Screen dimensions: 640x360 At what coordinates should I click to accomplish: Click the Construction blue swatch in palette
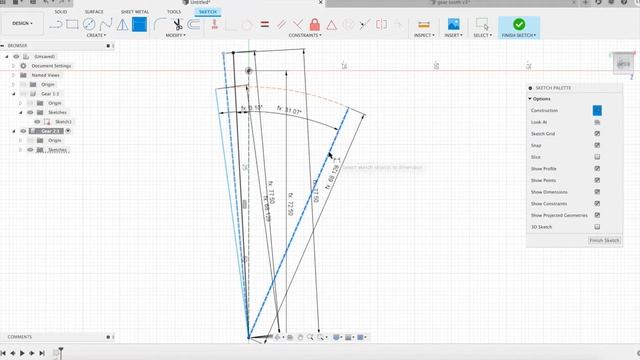tap(597, 111)
